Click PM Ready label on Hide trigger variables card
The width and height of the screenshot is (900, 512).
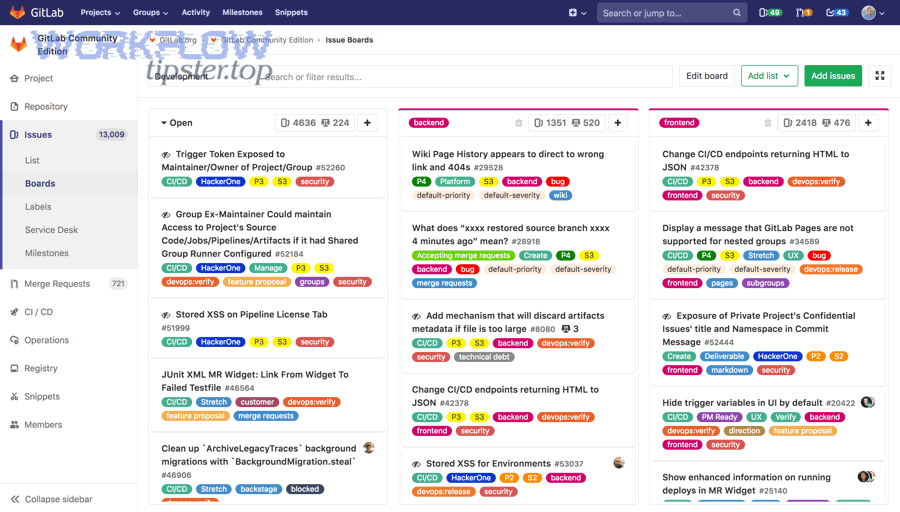719,417
